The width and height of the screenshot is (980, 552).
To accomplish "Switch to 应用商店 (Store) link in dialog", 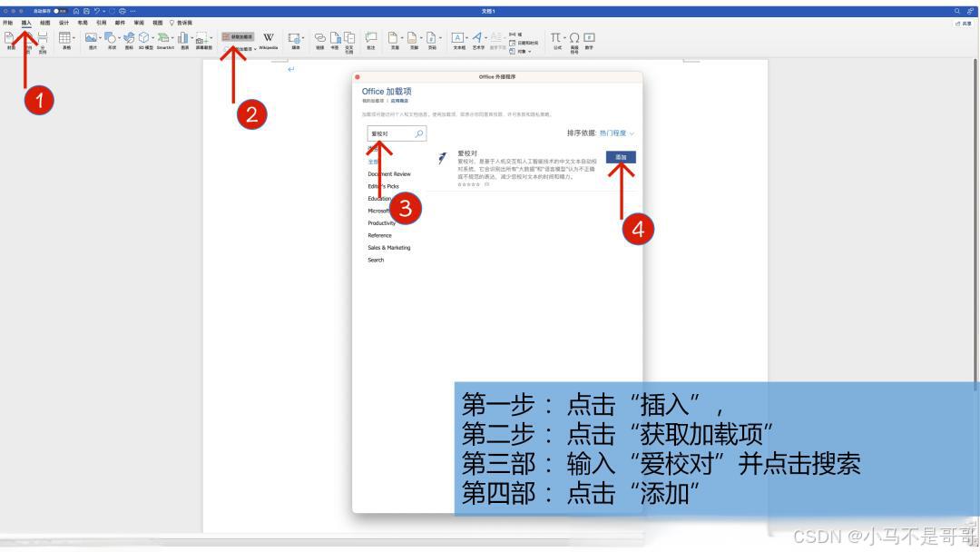I will coord(399,101).
